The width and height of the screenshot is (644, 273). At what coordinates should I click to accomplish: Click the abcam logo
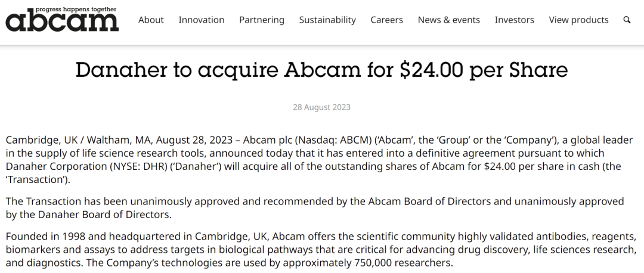tap(62, 21)
